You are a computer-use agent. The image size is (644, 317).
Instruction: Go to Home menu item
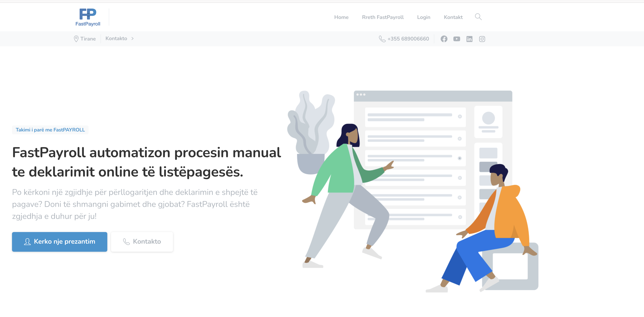pos(341,17)
